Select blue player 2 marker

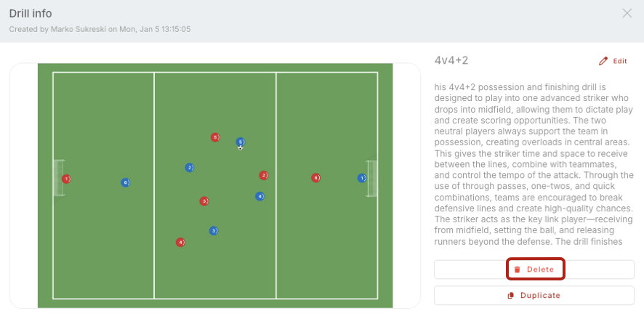[x=190, y=168]
